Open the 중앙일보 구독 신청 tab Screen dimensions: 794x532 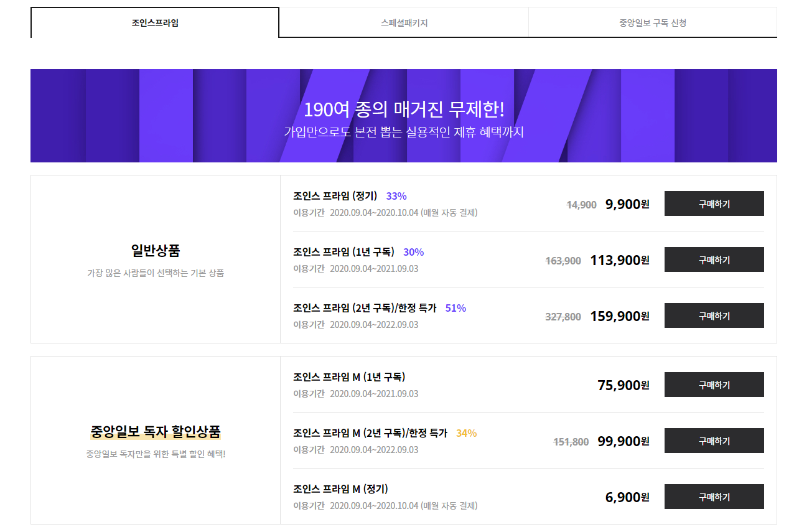(653, 22)
